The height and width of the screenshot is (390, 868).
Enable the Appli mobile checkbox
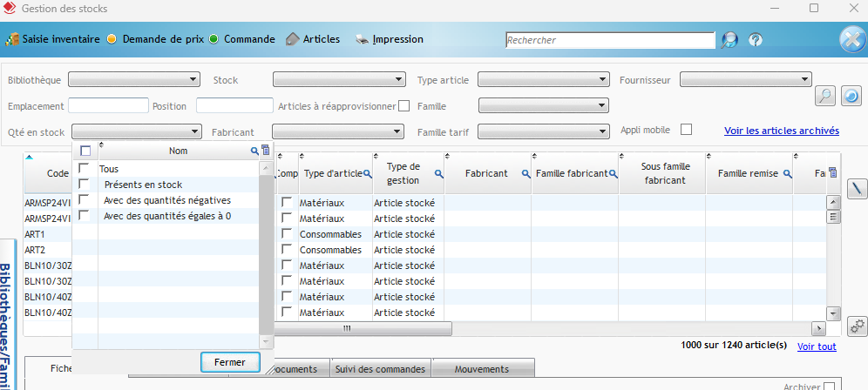tap(686, 130)
